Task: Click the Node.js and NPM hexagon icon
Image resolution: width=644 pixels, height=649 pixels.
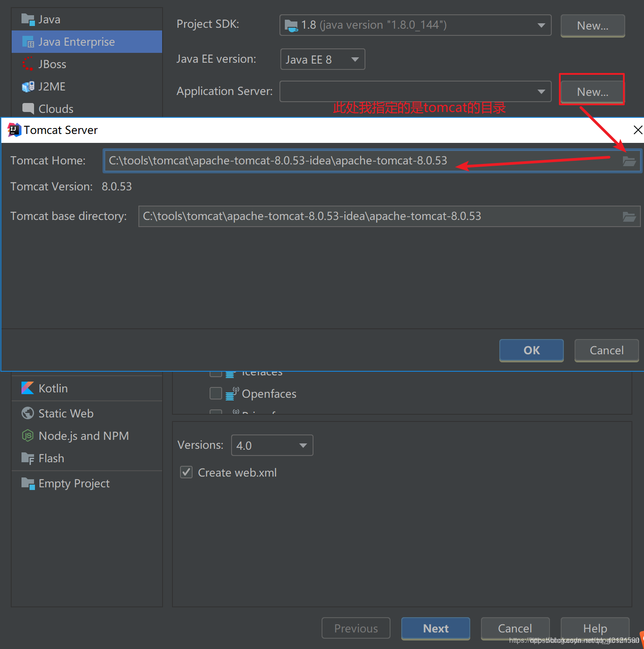Action: click(x=28, y=435)
